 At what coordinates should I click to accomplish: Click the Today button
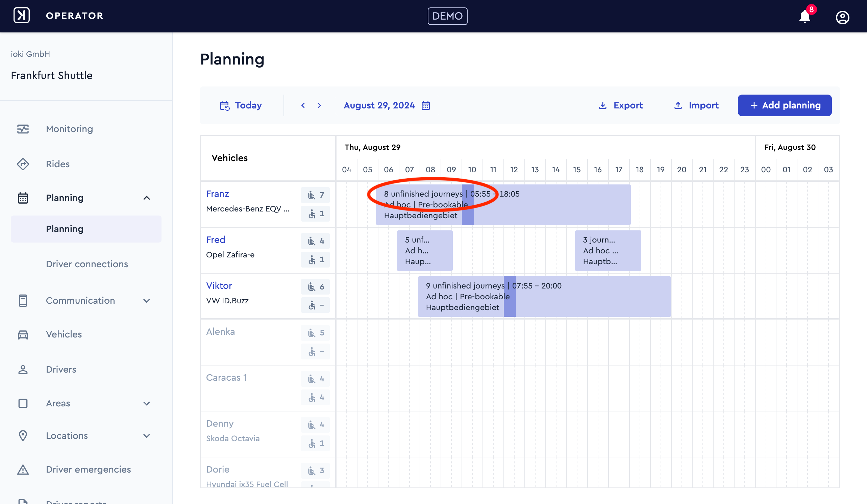point(241,105)
